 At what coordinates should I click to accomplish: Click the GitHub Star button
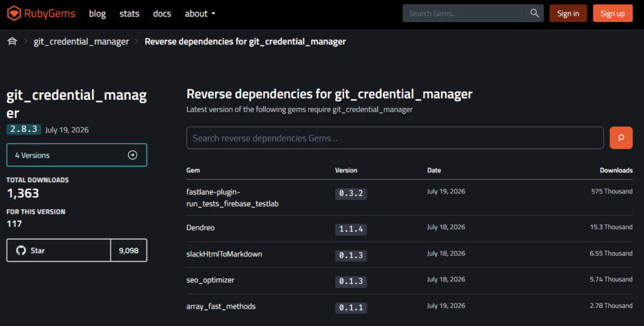(58, 251)
